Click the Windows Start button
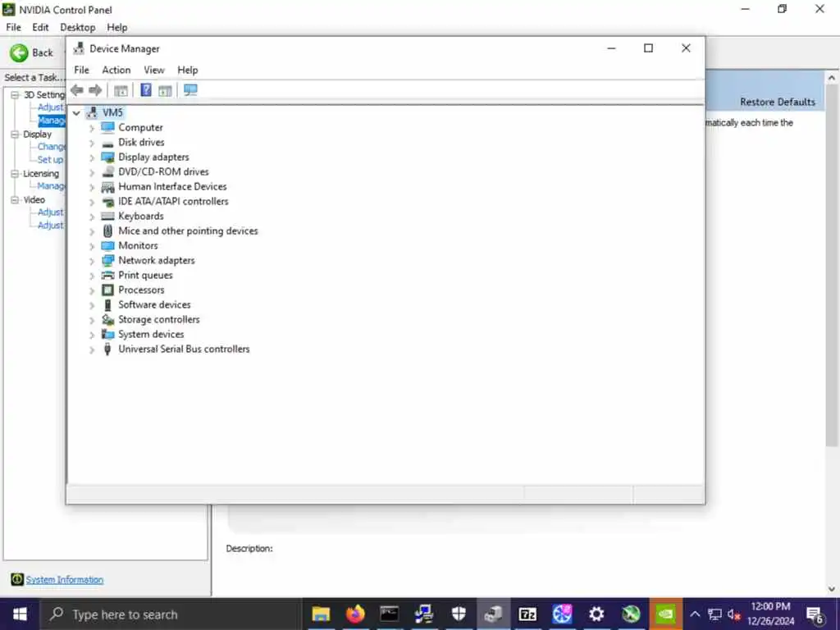 [x=20, y=614]
